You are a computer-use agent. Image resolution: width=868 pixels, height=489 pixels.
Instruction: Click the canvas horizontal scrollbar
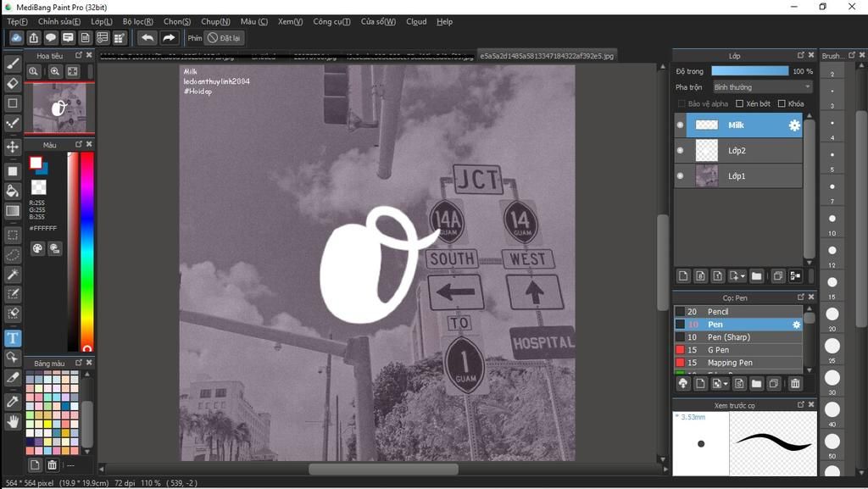click(x=383, y=470)
